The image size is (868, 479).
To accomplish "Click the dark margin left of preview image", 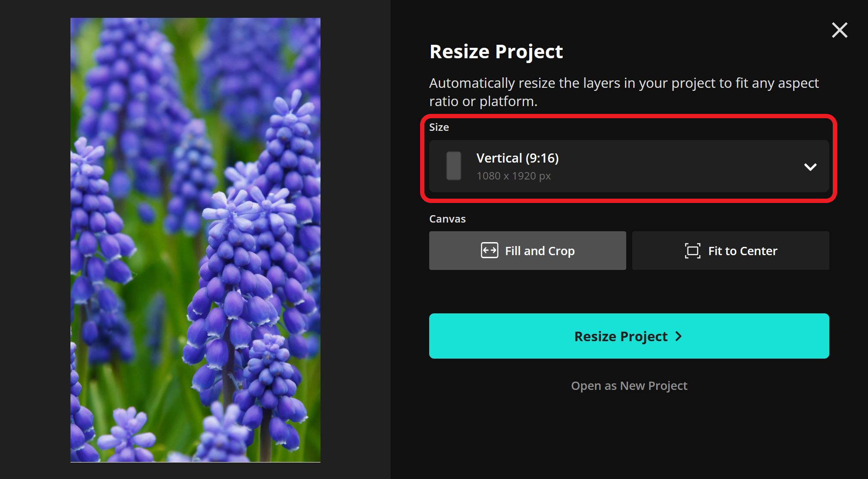I will [35, 239].
